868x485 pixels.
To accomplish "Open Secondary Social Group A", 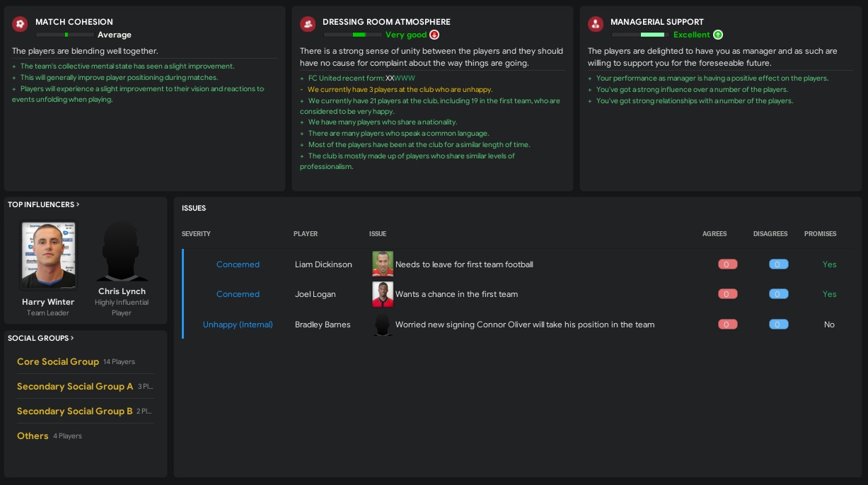I will pyautogui.click(x=75, y=386).
